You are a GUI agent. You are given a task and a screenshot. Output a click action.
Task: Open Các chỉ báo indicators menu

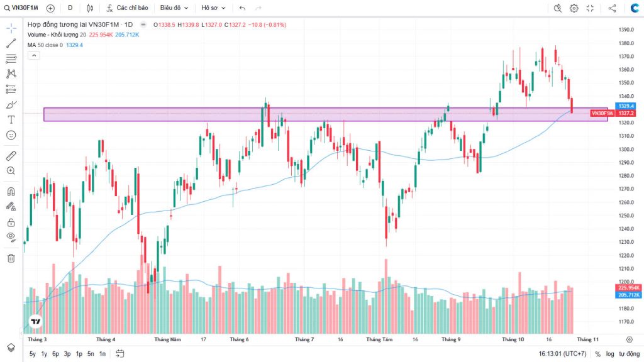(x=127, y=8)
